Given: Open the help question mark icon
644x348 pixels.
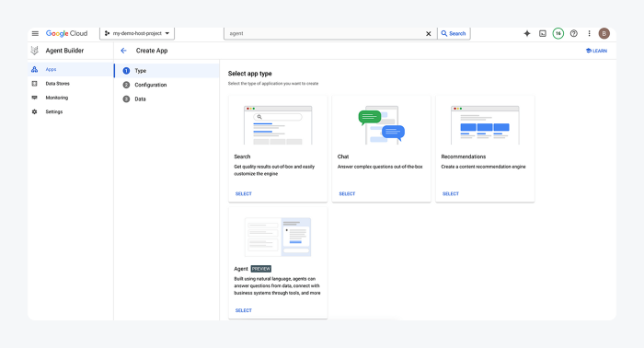Looking at the screenshot, I should click(x=574, y=34).
